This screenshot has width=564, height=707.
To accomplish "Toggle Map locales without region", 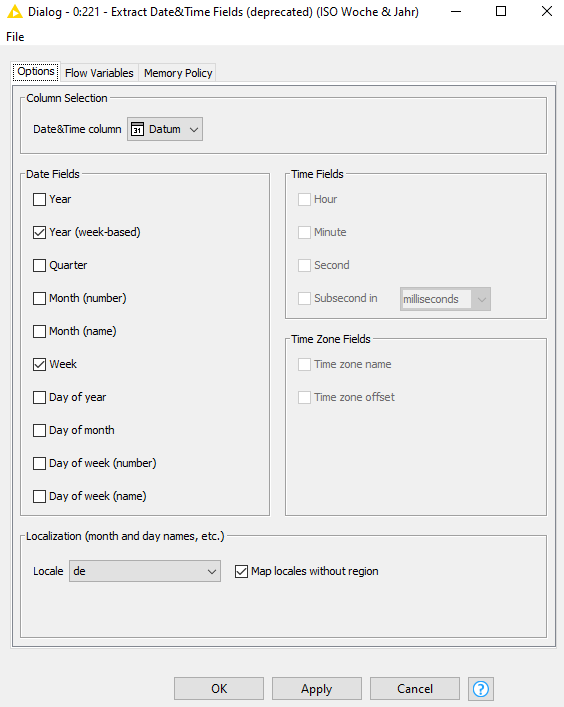I will [x=242, y=571].
